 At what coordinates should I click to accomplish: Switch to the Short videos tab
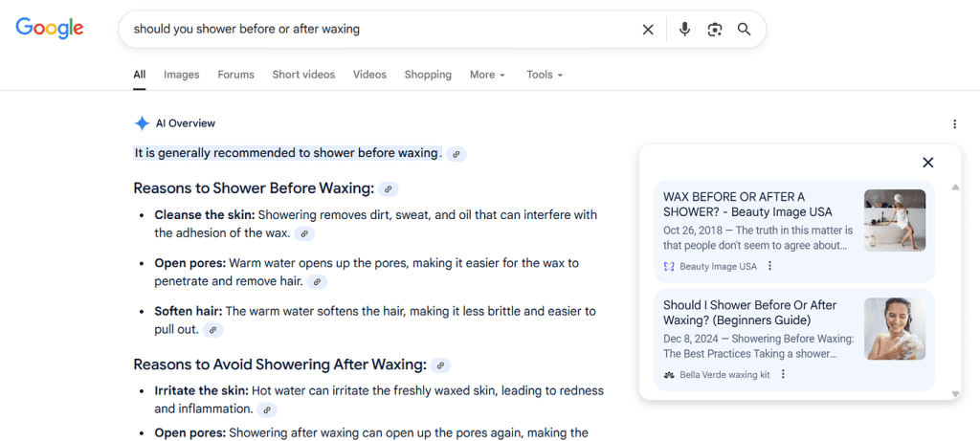pos(303,75)
